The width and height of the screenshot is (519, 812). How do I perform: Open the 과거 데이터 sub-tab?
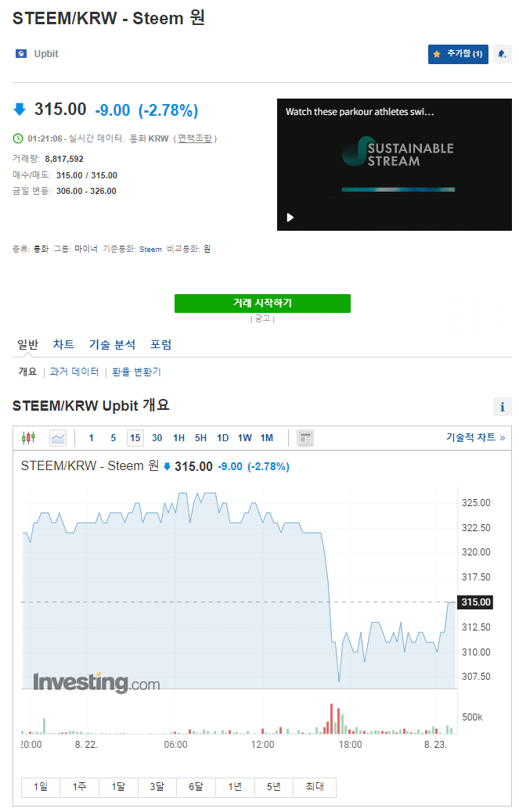(74, 372)
